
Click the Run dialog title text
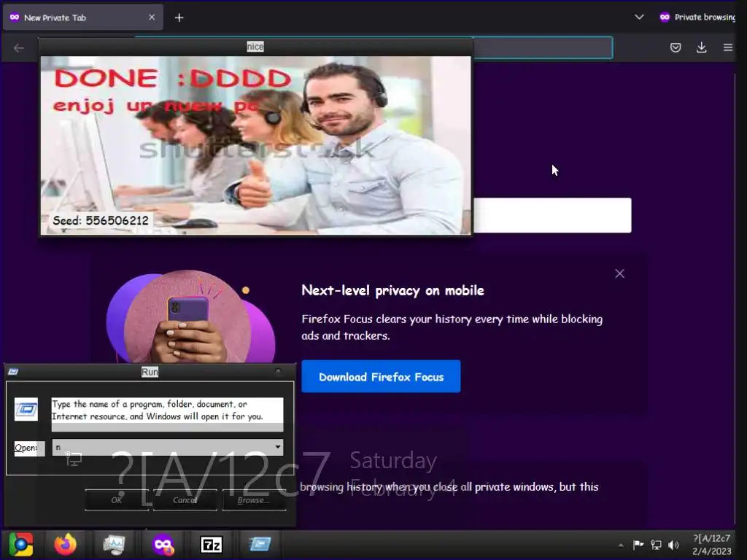150,372
